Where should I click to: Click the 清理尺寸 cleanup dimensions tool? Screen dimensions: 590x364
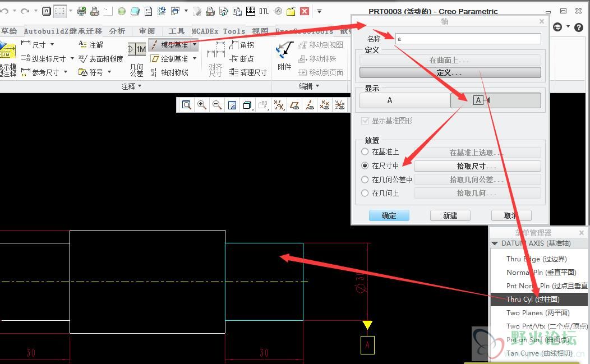248,72
